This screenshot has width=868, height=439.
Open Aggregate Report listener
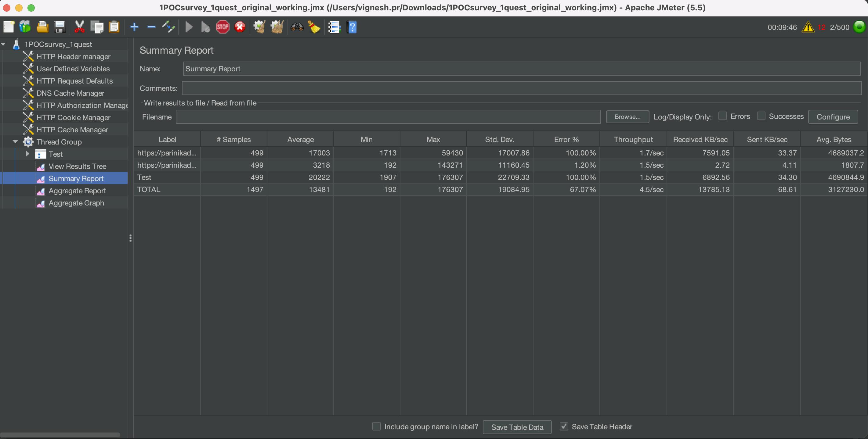pyautogui.click(x=77, y=191)
